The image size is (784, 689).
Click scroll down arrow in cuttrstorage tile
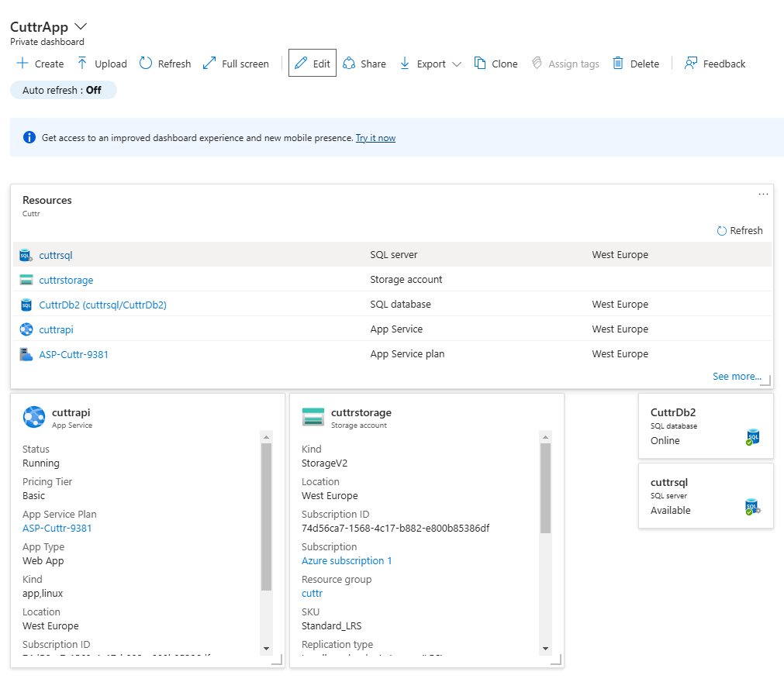pos(545,649)
